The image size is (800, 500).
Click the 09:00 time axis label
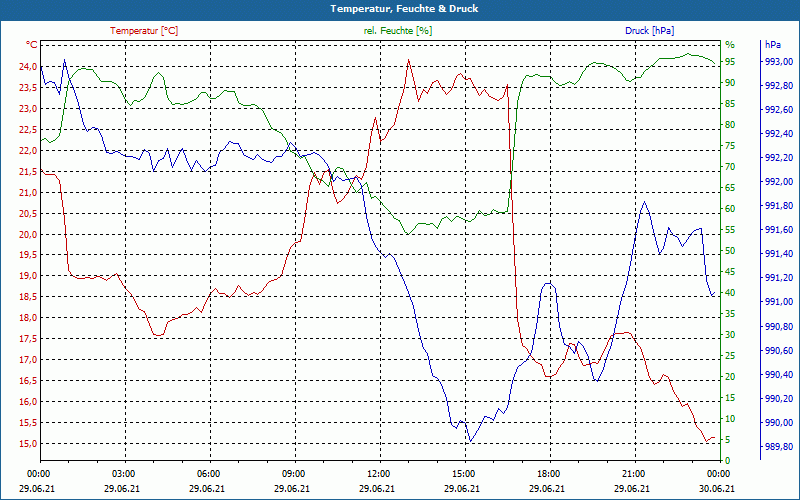click(x=293, y=473)
